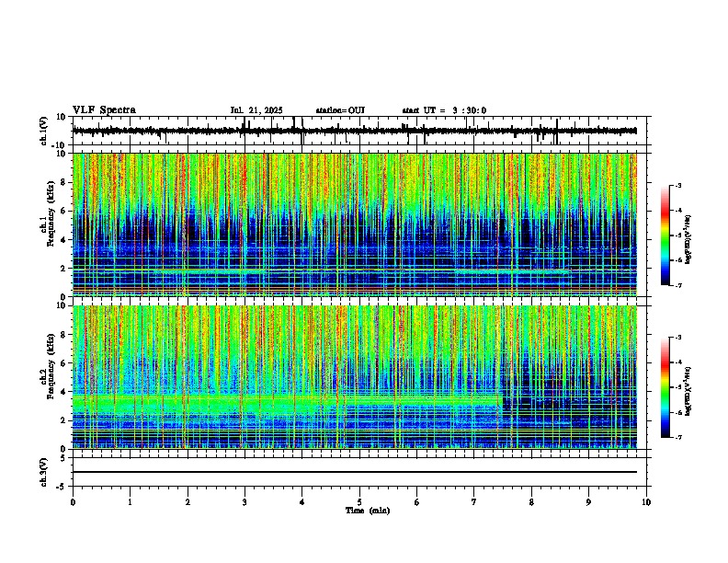This screenshot has height=563, width=728.
Task: Click the time axis tick label "9"
Action: (588, 502)
